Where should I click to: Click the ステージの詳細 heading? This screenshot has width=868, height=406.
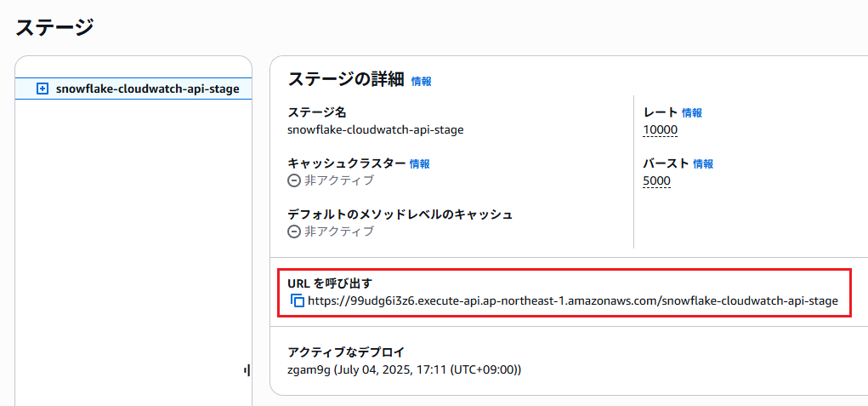pyautogui.click(x=347, y=80)
